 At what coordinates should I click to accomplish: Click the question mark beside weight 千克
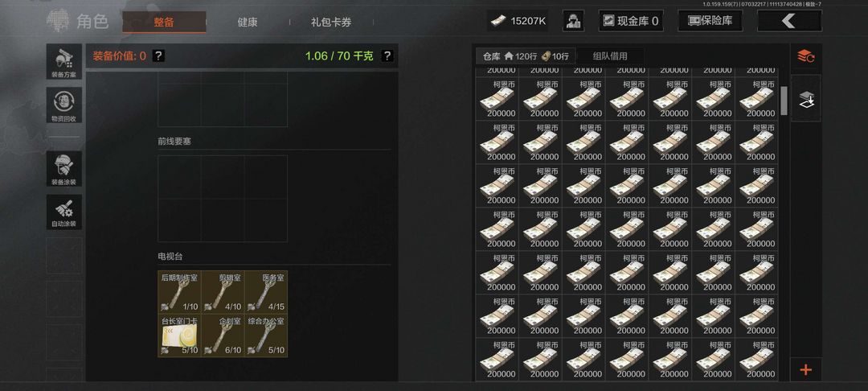[x=387, y=56]
